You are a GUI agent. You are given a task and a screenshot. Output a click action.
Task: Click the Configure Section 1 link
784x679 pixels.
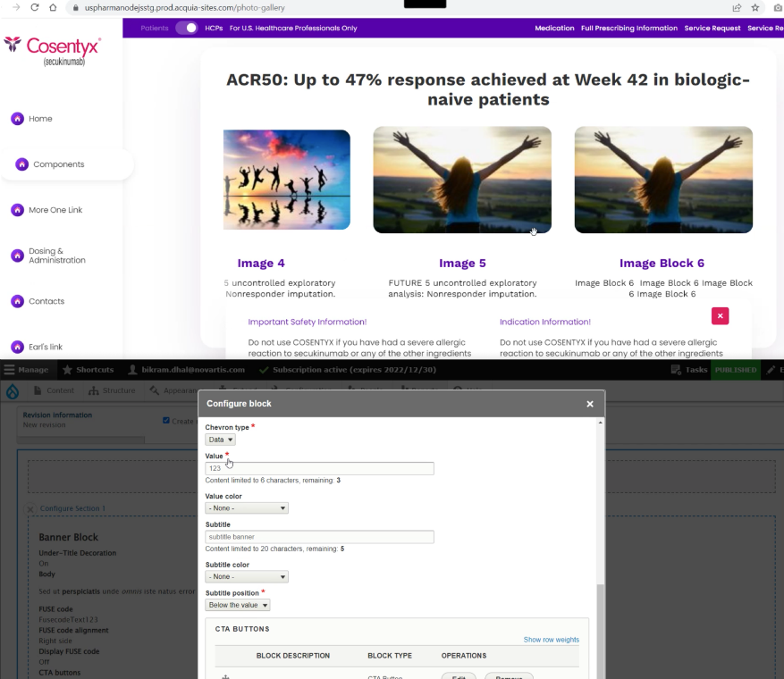72,508
